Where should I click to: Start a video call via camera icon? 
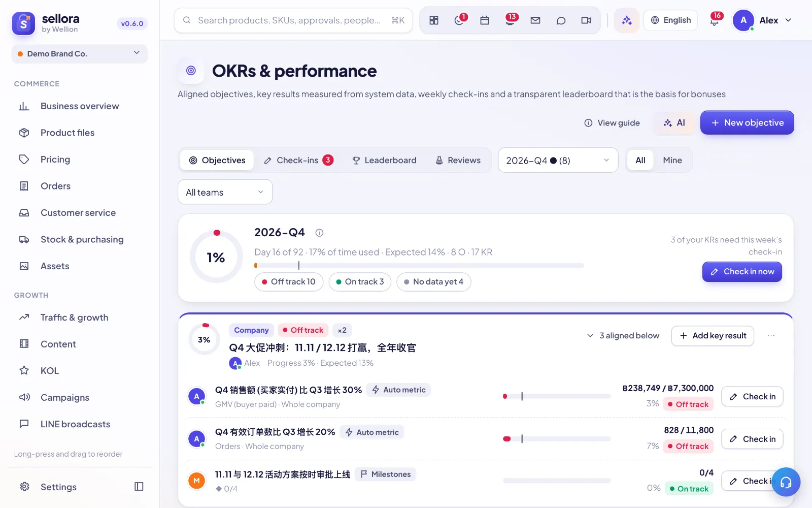[586, 20]
